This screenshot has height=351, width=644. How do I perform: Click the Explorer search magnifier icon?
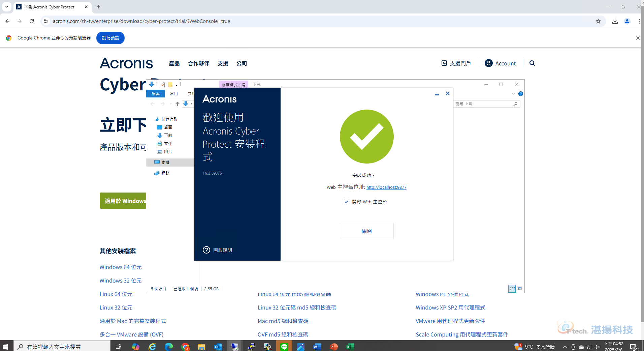[x=515, y=104]
